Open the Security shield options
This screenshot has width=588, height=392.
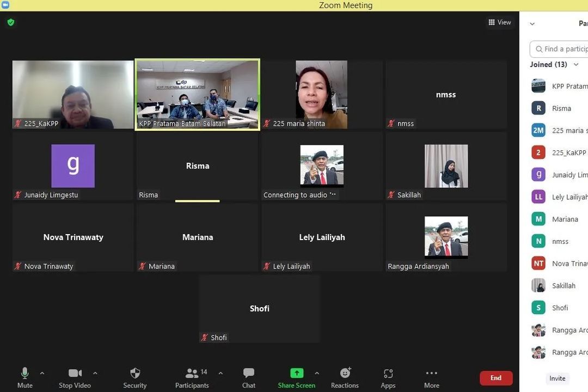coord(134,377)
